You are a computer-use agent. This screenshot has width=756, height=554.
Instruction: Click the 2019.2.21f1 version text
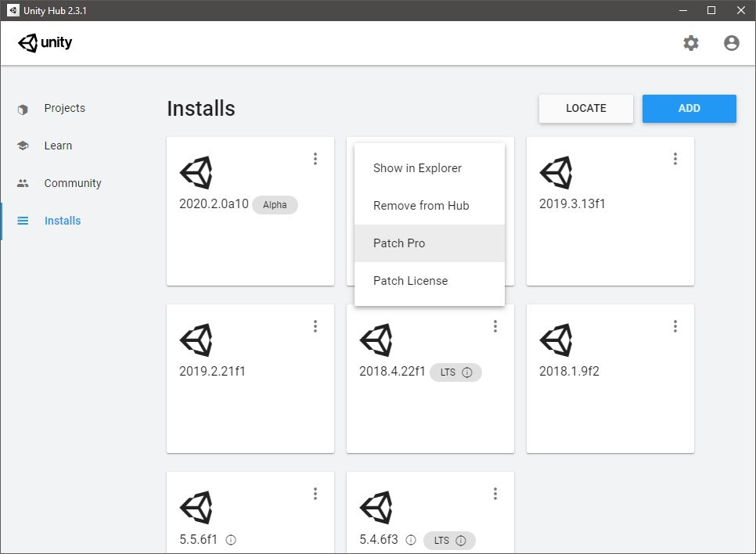212,371
